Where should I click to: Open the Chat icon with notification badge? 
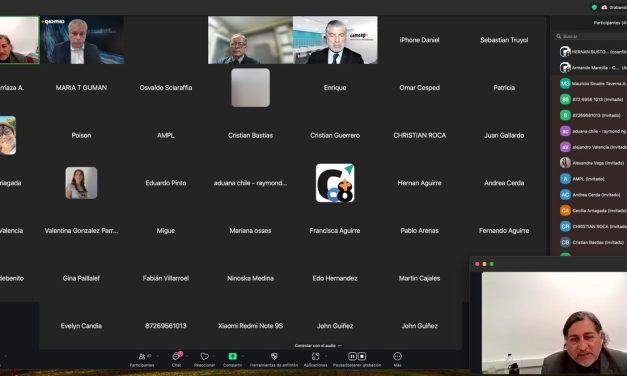point(176,356)
